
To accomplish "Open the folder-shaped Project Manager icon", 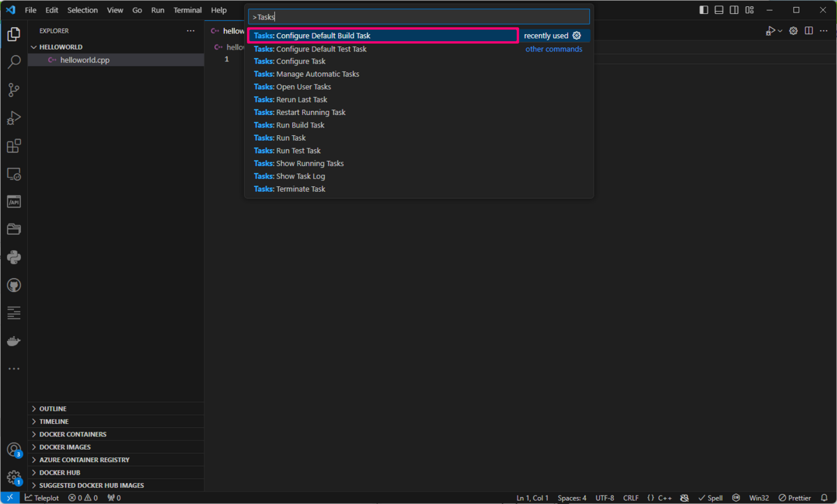I will coord(14,229).
